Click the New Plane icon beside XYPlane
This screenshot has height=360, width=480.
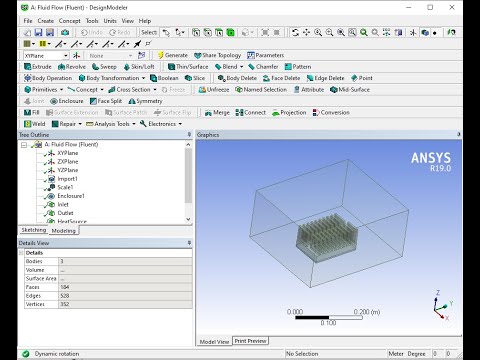[x=77, y=55]
